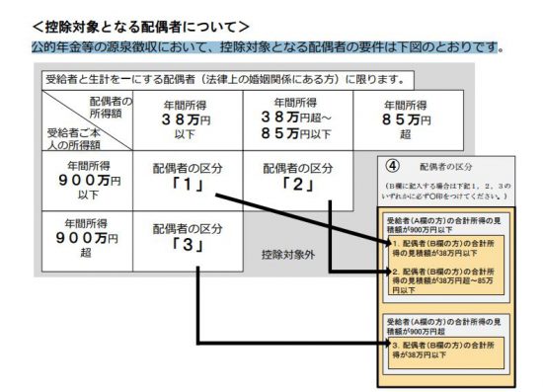This screenshot has height=392, width=543.
Task: Choose option 2 38万円超～85万円以下 box
Action: coord(446,280)
